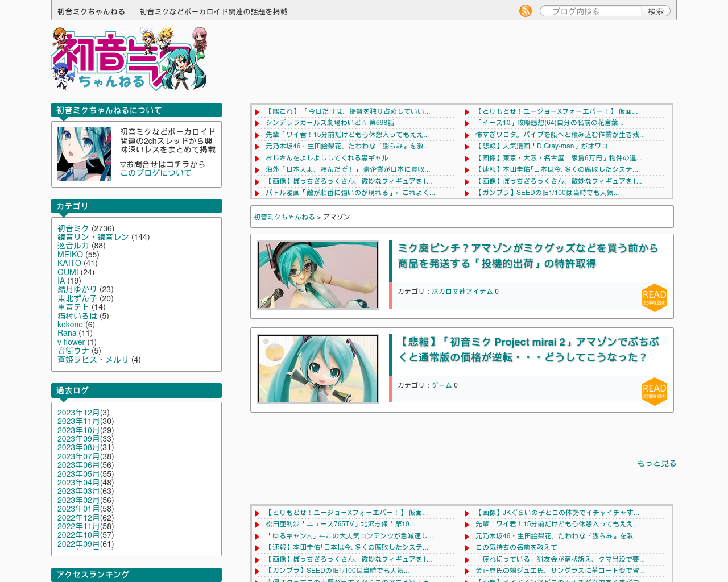Screen dimensions: 728x582
Task: Open the orange READ badge on the Amazon patent article
Action: coord(654,298)
